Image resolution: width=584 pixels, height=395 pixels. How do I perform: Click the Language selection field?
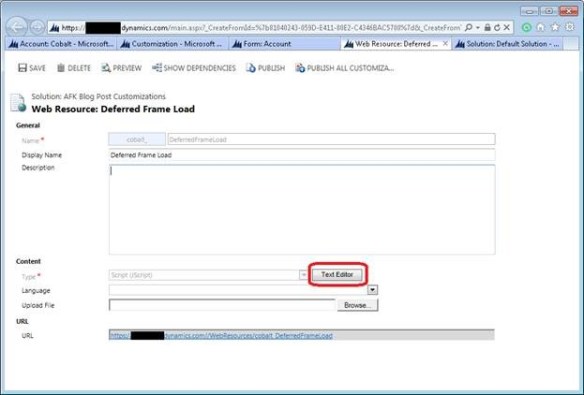coord(239,290)
